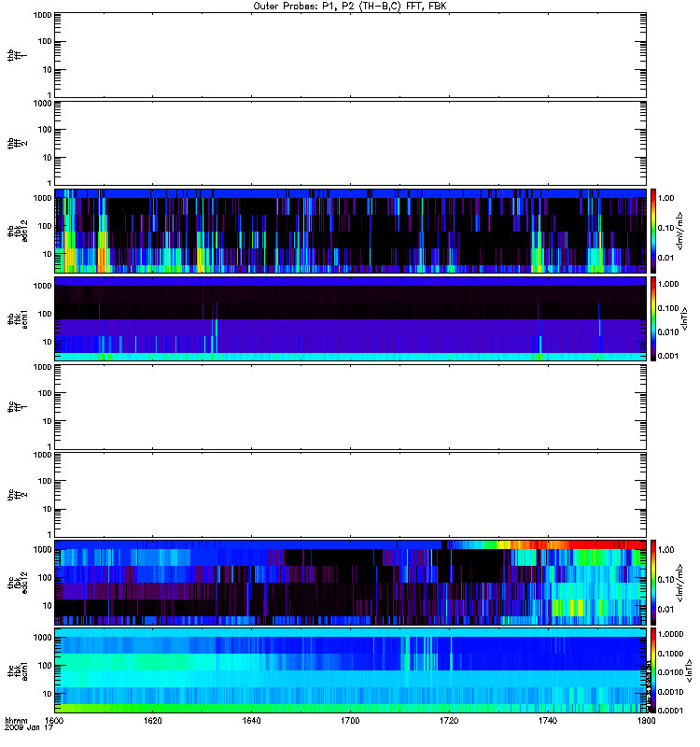
Task: Click the 1740 time axis label
Action: click(548, 721)
